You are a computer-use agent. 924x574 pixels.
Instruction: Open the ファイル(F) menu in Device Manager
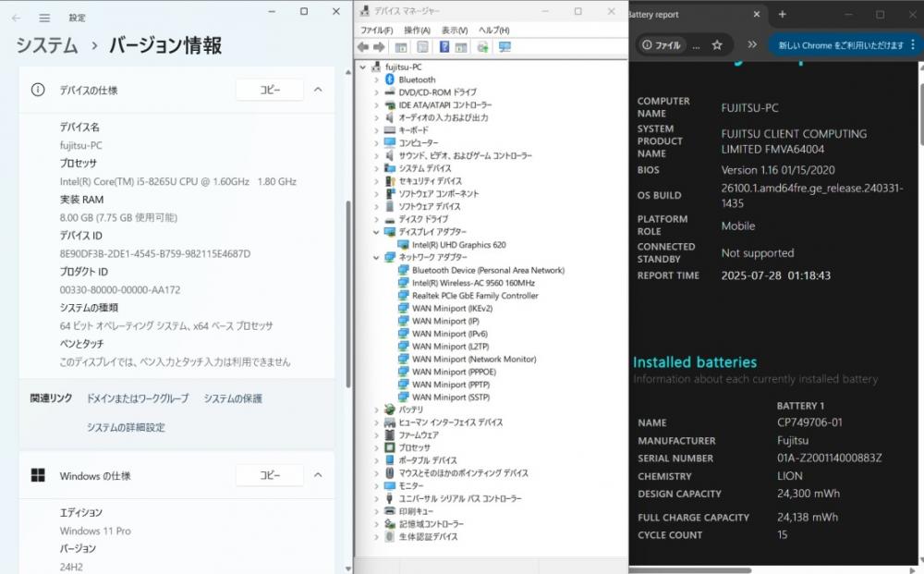(x=377, y=31)
